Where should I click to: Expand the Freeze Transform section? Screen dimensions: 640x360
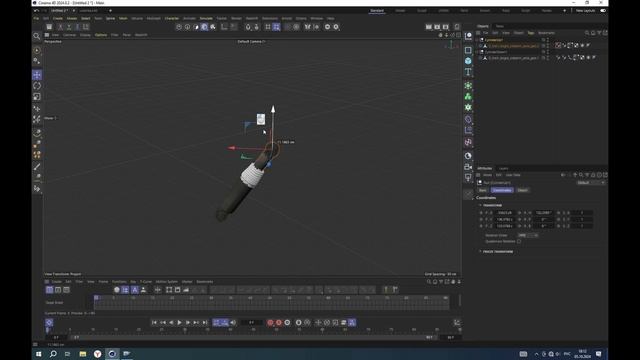coord(480,251)
